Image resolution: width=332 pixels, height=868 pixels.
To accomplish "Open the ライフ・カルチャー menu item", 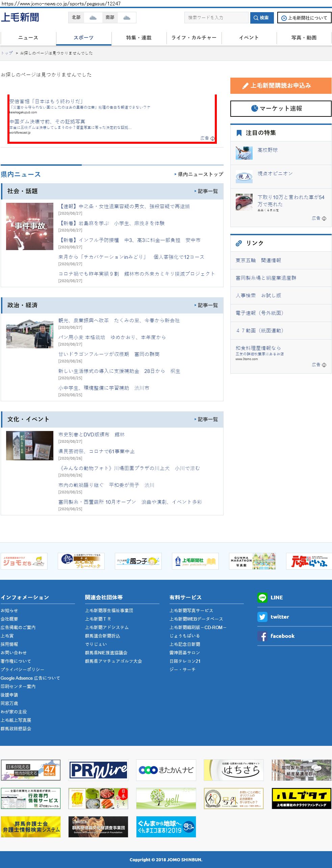I will (194, 38).
